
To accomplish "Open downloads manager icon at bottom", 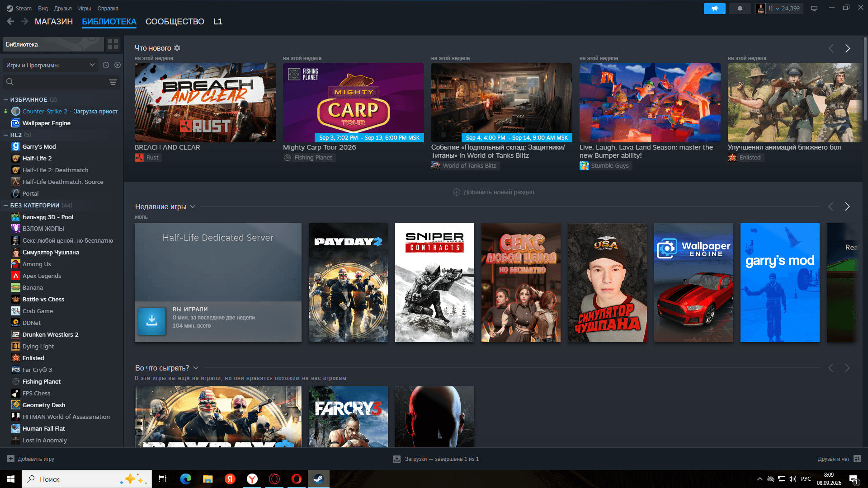I will [397, 459].
